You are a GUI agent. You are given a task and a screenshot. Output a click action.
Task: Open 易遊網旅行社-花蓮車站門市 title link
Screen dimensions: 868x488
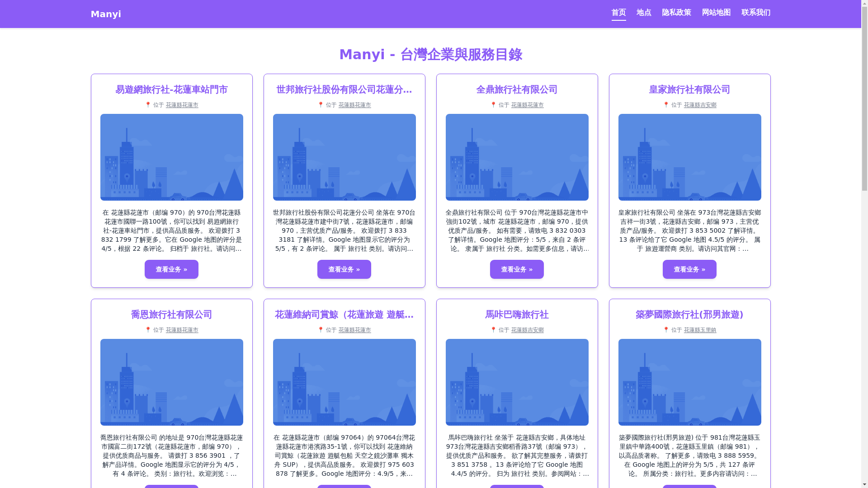click(171, 89)
